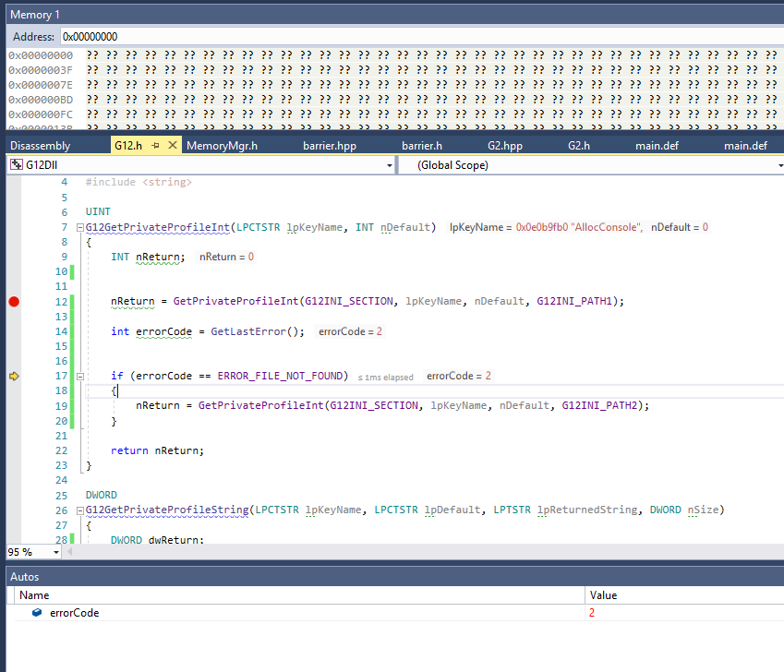Open the G12Dll project dropdown

pyautogui.click(x=389, y=165)
